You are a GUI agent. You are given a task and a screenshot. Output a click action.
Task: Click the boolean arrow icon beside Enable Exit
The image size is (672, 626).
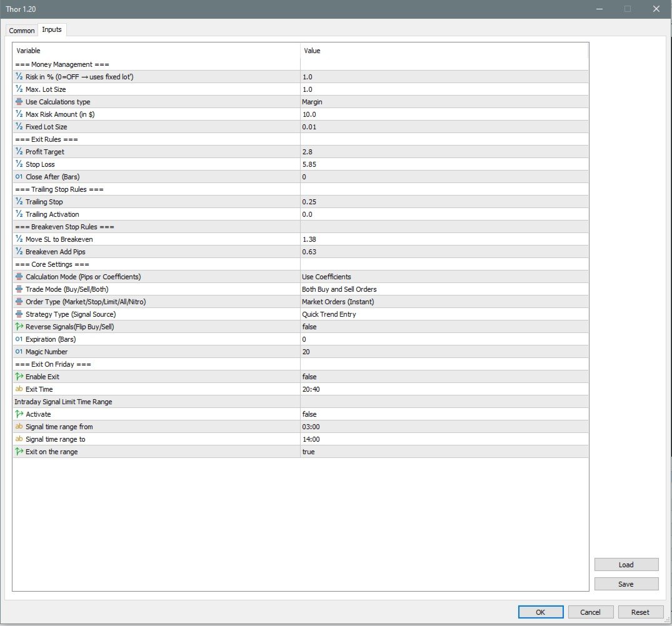click(x=19, y=376)
